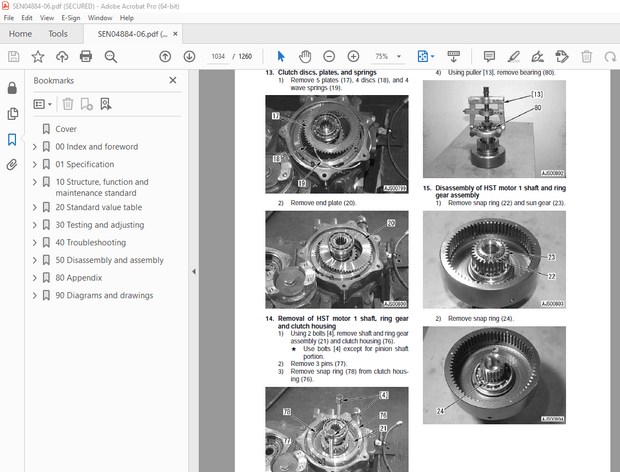This screenshot has height=472, width=620.
Task: Open the sign document pen icon
Action: tap(537, 57)
